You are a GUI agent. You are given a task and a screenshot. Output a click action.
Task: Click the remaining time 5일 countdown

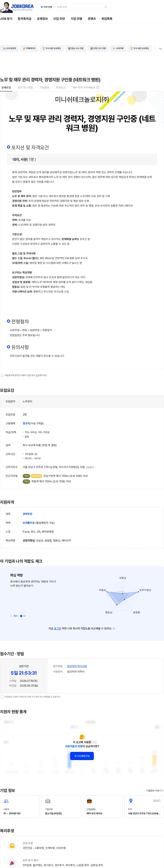pyautogui.click(x=24, y=673)
